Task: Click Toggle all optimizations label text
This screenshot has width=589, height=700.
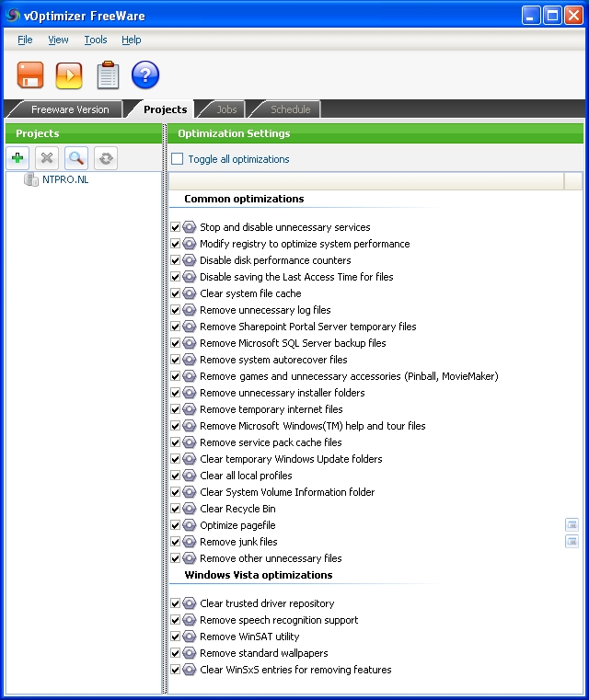Action: click(x=238, y=159)
